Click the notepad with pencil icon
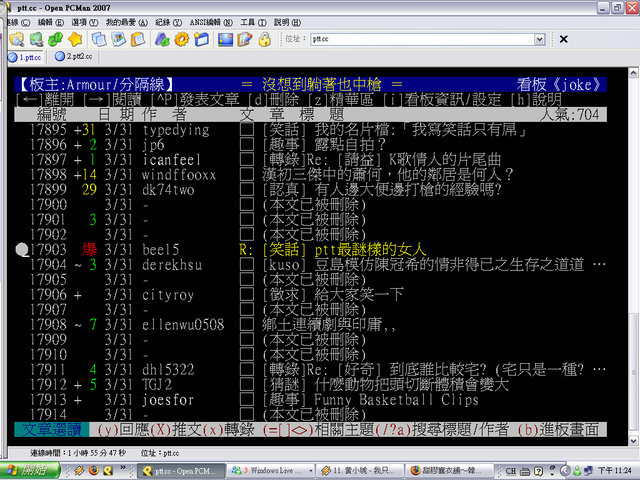The width and height of the screenshot is (640, 480). pyautogui.click(x=245, y=39)
